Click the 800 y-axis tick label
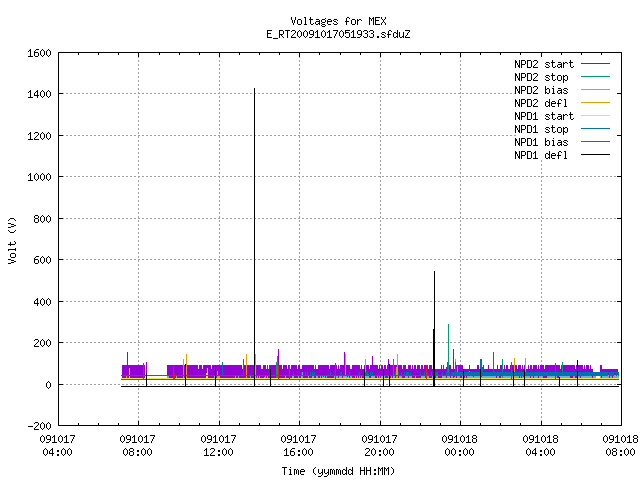The width and height of the screenshot is (640, 480). coord(42,219)
